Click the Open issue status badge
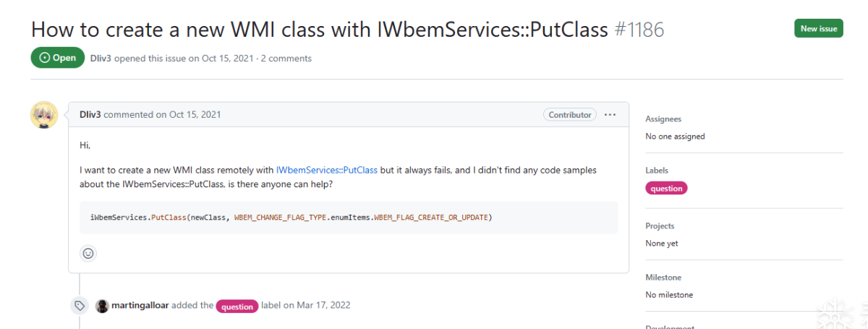Screen dimensions: 868x329 click(58, 58)
